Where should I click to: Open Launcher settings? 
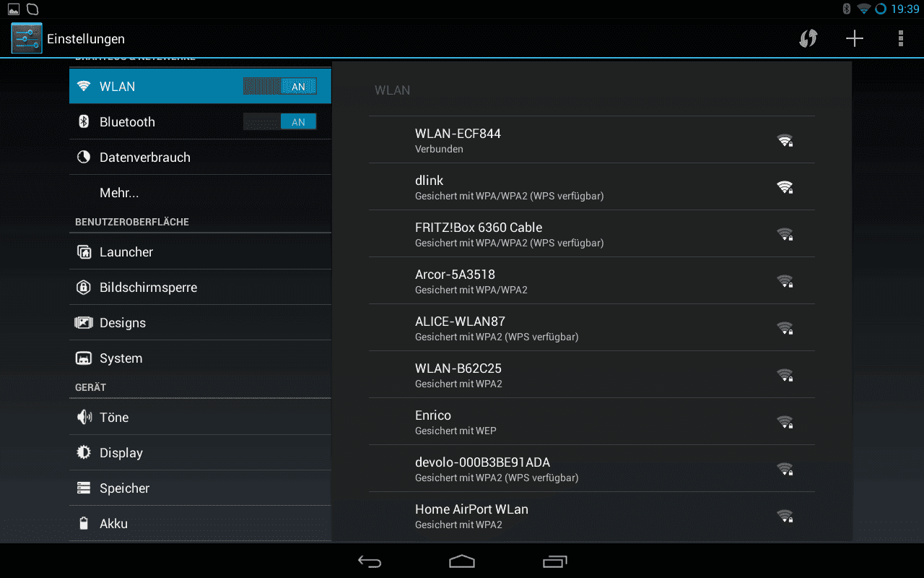coord(200,251)
